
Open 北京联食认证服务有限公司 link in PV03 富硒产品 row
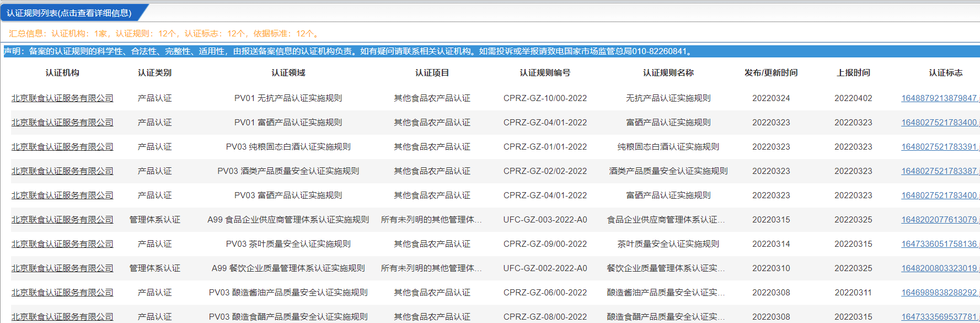62,195
